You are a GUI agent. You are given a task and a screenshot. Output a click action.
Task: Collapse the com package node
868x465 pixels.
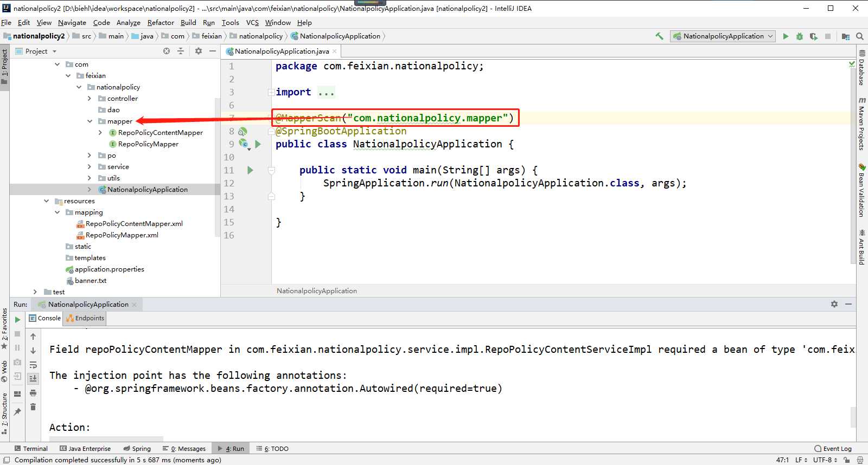(58, 64)
